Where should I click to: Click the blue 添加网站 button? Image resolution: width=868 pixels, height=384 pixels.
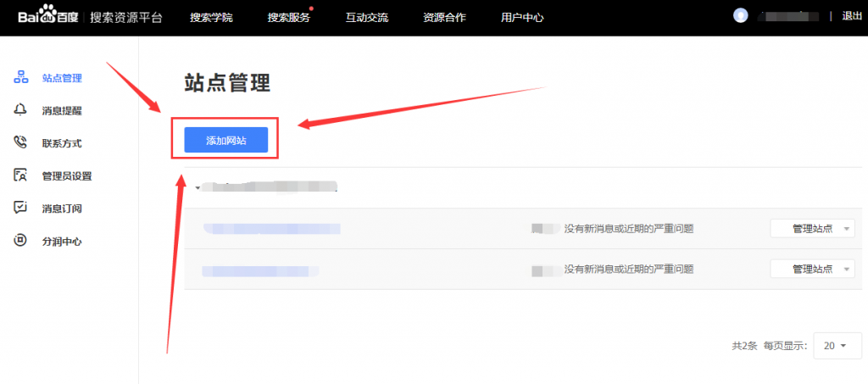point(225,140)
